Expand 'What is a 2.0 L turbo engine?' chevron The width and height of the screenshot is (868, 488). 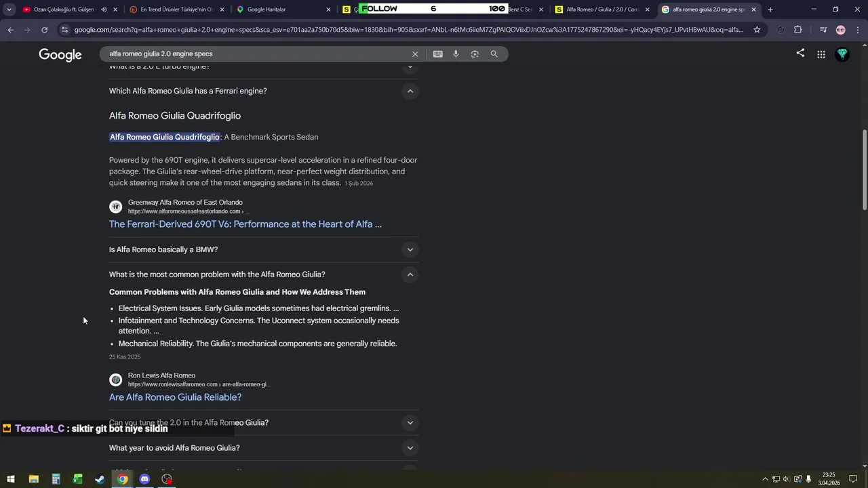[410, 66]
